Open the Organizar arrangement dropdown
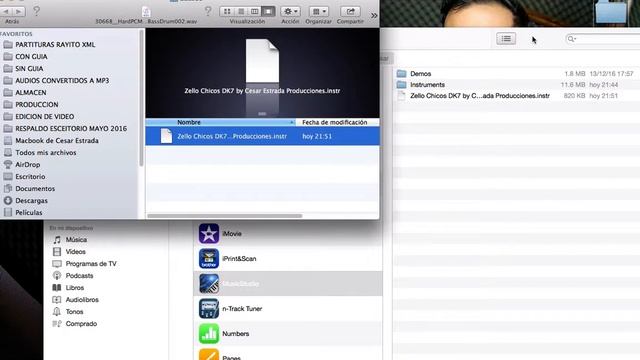This screenshot has height=360, width=640. [x=318, y=11]
